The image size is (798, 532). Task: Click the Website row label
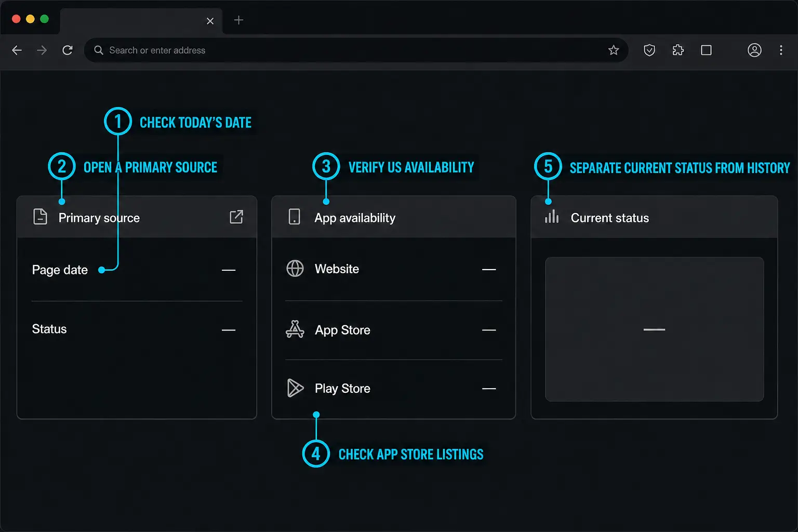click(337, 269)
